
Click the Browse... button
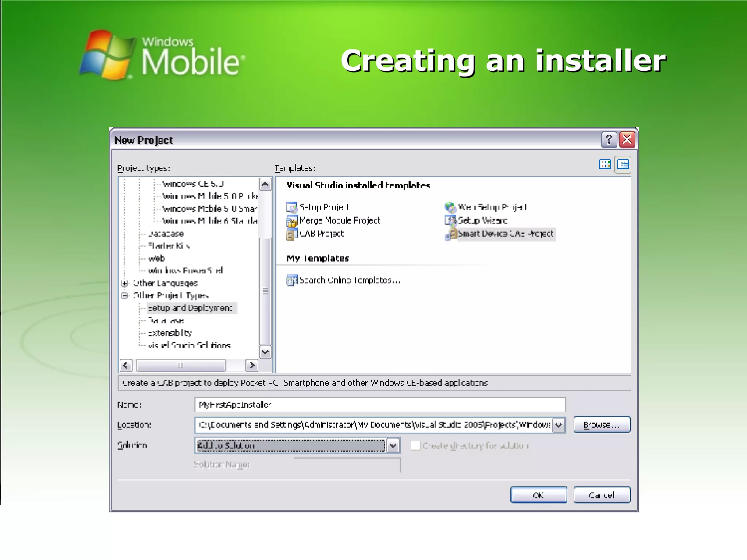[602, 425]
